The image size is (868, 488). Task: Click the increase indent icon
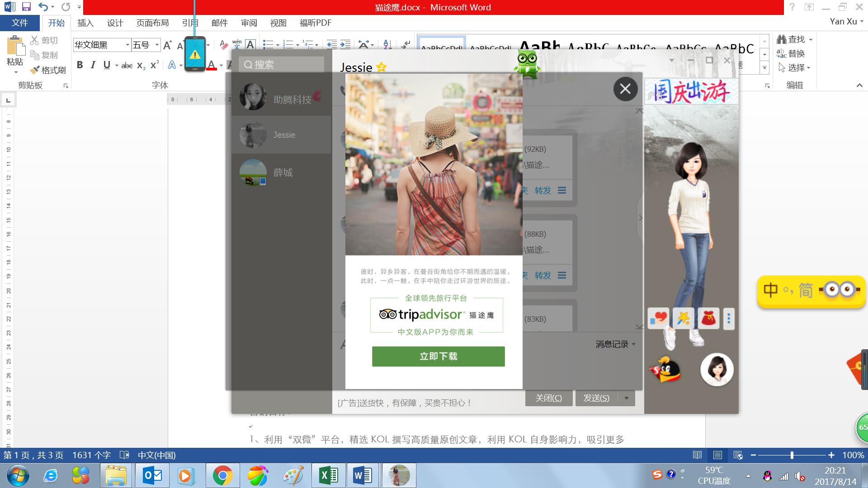pos(345,44)
